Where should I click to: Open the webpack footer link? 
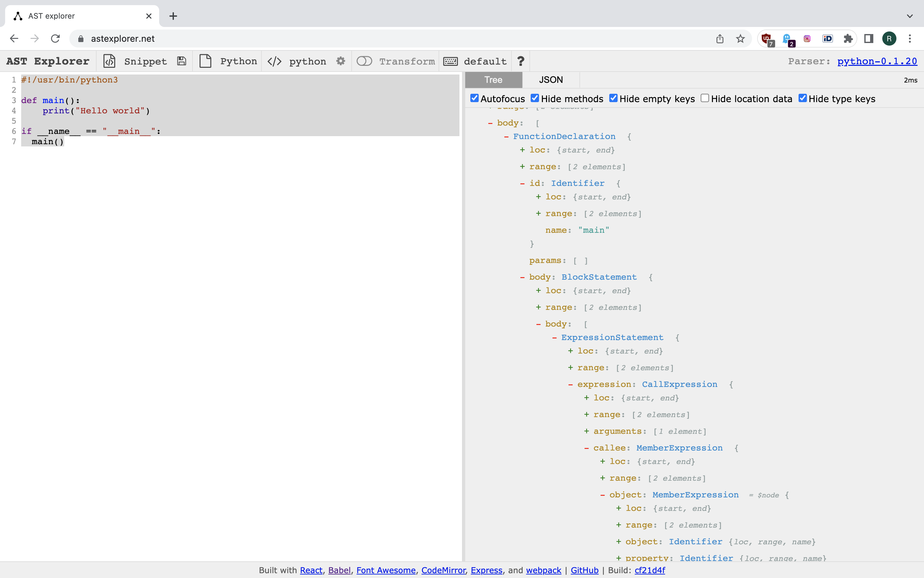(x=544, y=570)
